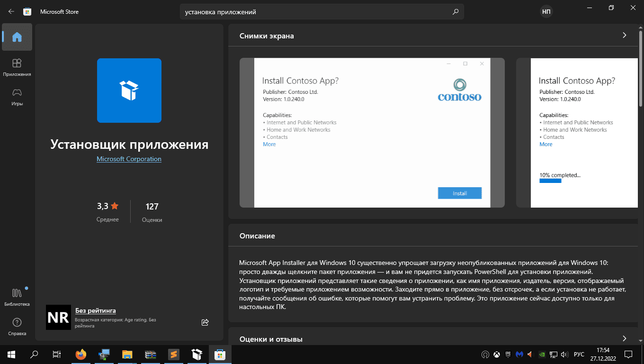Go back with the arrow in the title bar
The image size is (644, 364).
11,12
